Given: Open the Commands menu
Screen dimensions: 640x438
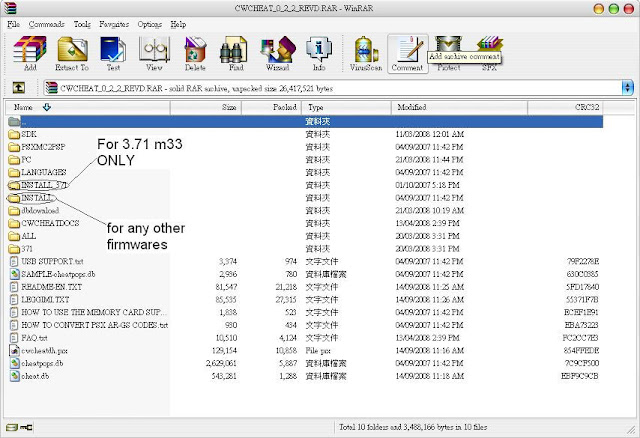Looking at the screenshot, I should tap(47, 24).
